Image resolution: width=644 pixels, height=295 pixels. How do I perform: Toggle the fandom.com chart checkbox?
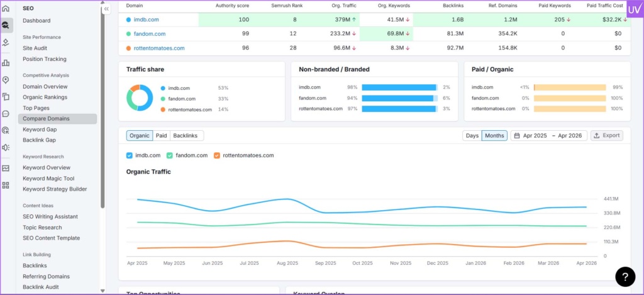point(170,155)
